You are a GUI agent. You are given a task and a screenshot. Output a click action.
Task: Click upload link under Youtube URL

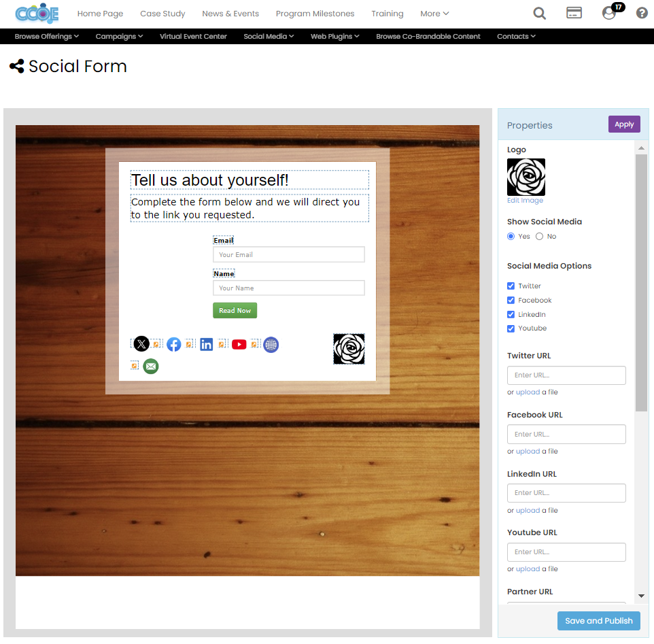pos(528,569)
